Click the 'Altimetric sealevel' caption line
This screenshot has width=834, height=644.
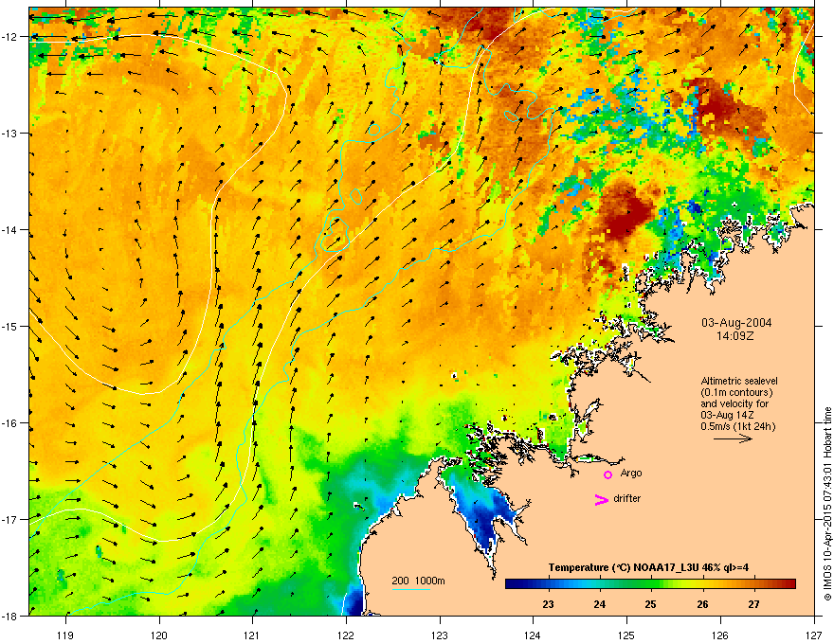tap(739, 381)
